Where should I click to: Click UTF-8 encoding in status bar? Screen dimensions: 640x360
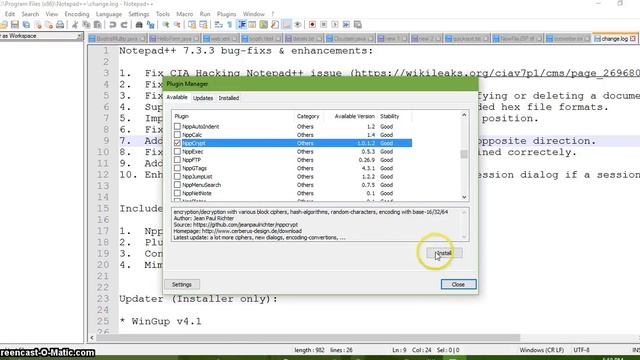click(582, 350)
